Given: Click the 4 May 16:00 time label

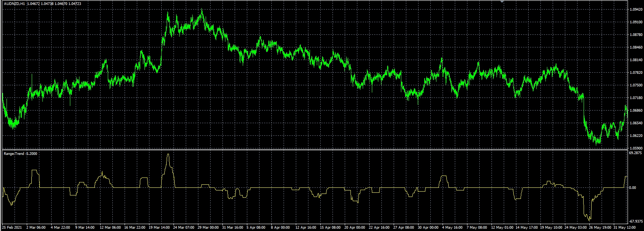Looking at the screenshot, I should (453, 228).
